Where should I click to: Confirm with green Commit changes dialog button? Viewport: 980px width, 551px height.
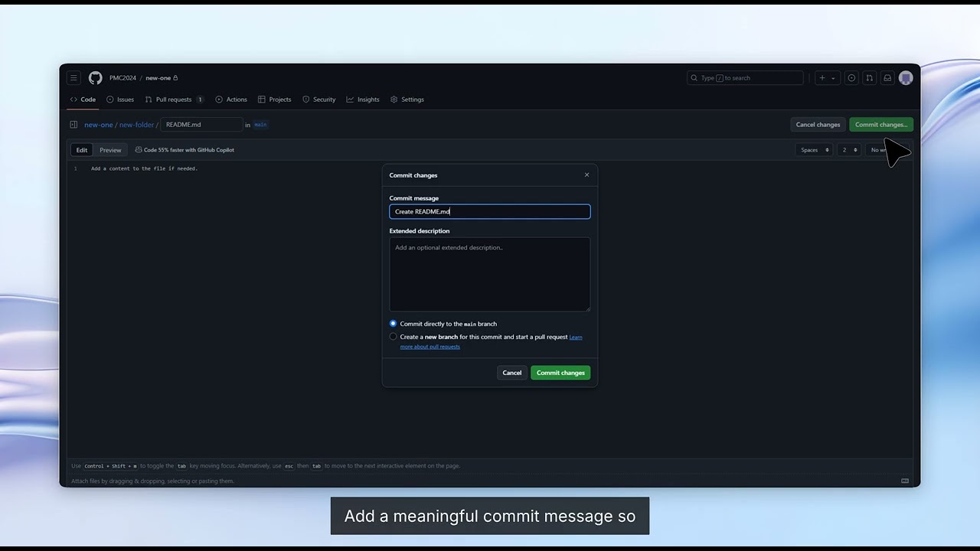(560, 373)
